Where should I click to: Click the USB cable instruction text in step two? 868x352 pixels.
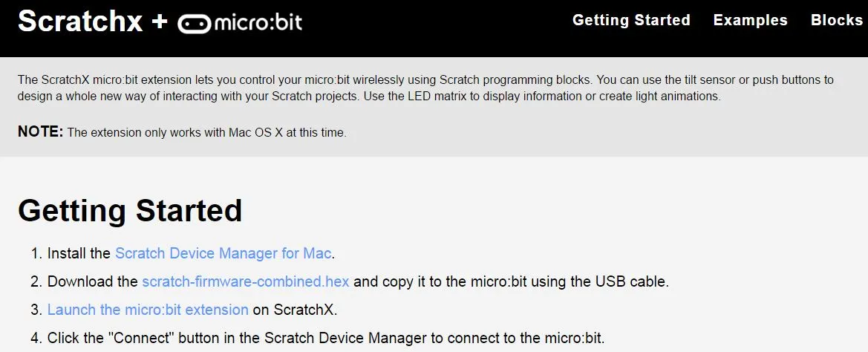pos(511,281)
